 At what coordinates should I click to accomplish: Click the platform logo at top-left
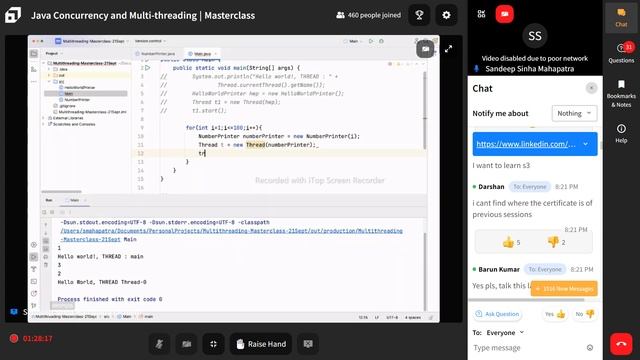tap(13, 15)
